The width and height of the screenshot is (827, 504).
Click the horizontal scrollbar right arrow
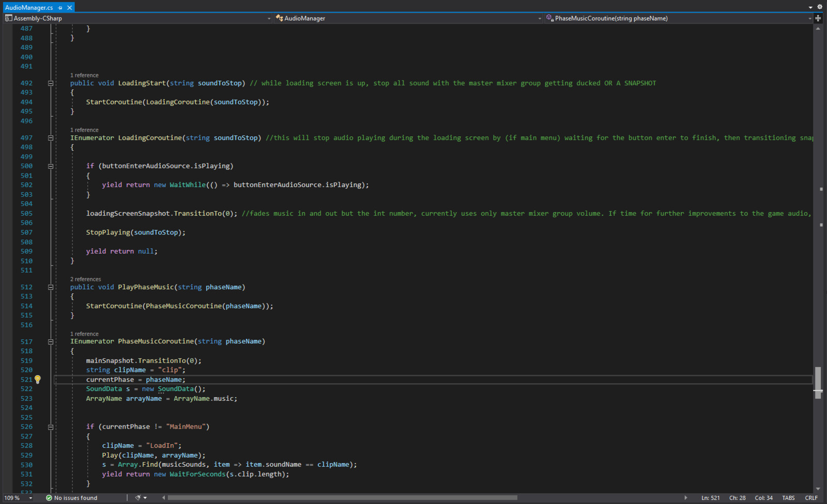pos(686,498)
